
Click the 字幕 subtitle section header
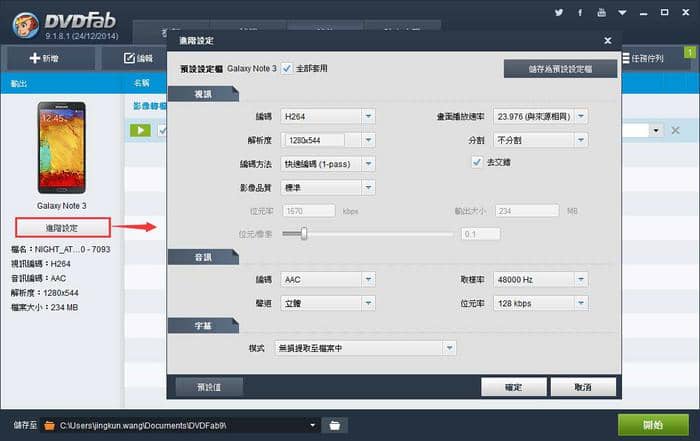click(x=203, y=326)
